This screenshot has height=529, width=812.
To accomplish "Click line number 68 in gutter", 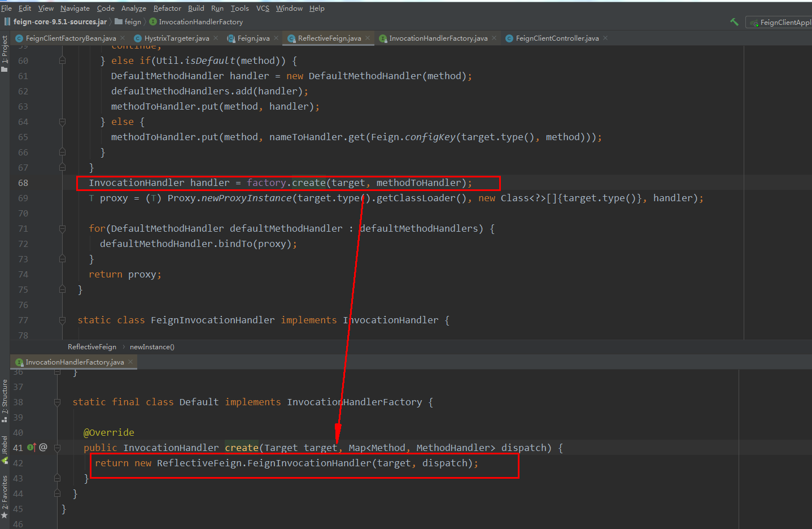I will pos(23,183).
